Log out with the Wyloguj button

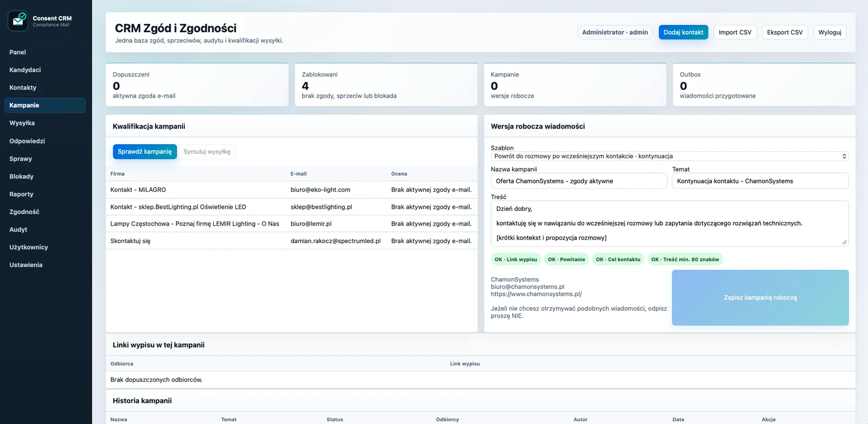829,33
